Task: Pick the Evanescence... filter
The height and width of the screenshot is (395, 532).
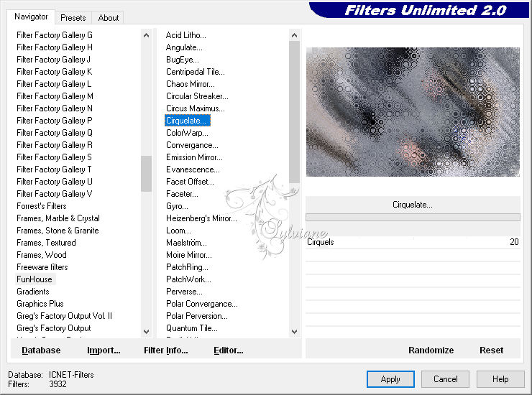Action: click(x=193, y=169)
